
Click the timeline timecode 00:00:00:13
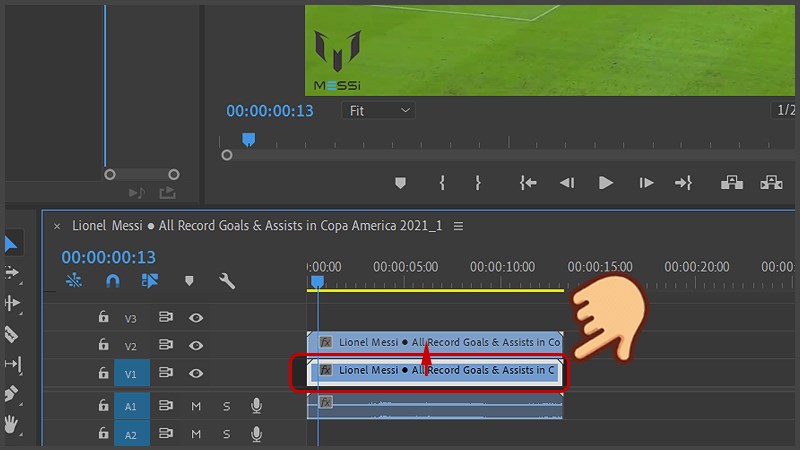click(x=109, y=257)
